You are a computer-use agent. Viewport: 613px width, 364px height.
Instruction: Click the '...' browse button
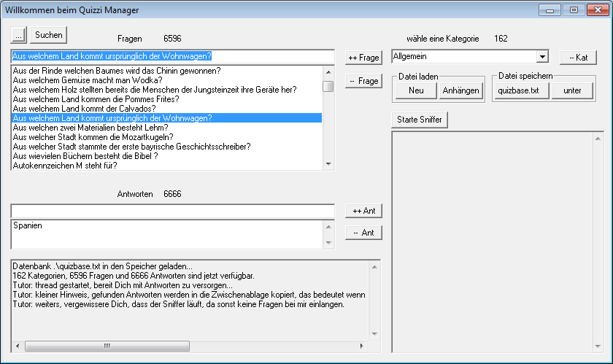[19, 35]
